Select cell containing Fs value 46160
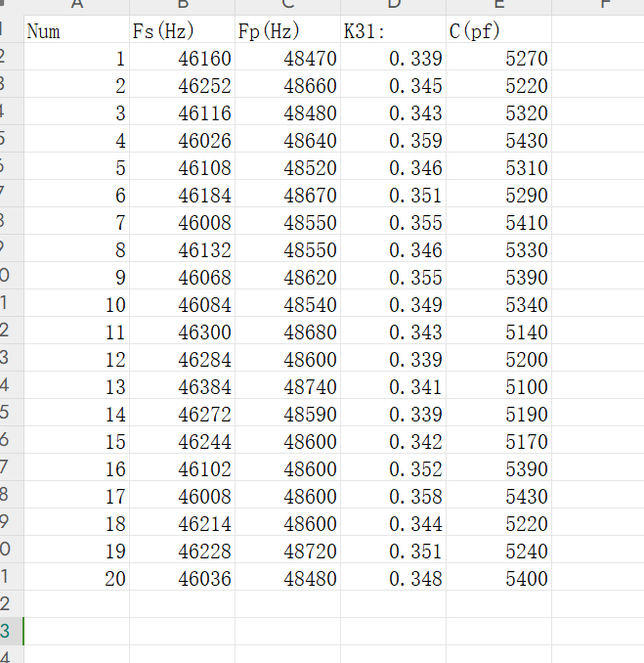 pyautogui.click(x=182, y=59)
